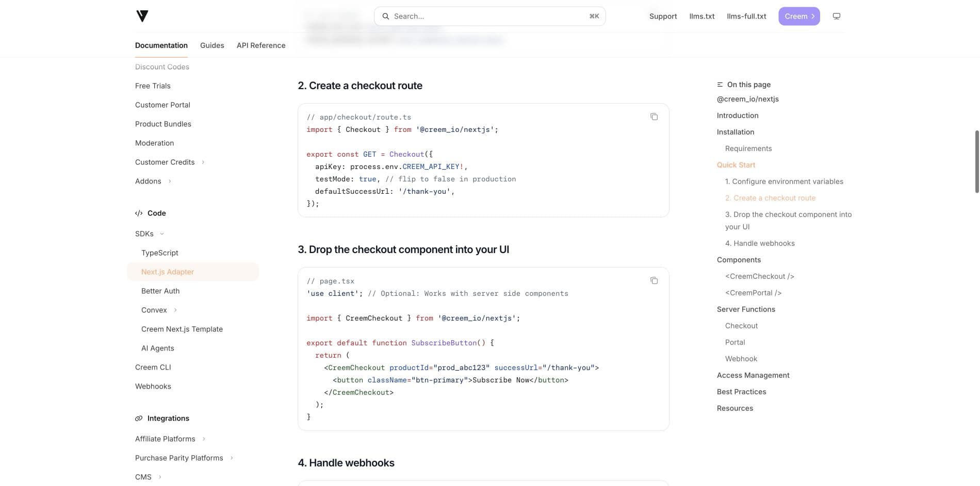Jump to Access Management in page outline
Image resolution: width=980 pixels, height=486 pixels.
pyautogui.click(x=753, y=375)
